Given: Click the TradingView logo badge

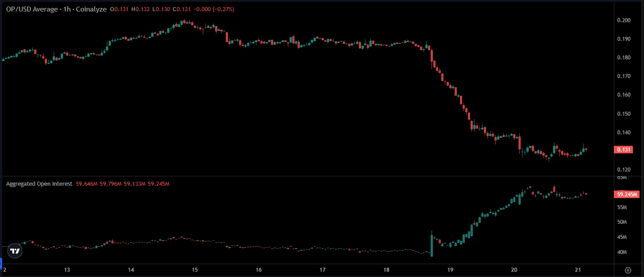Looking at the screenshot, I should click(15, 251).
